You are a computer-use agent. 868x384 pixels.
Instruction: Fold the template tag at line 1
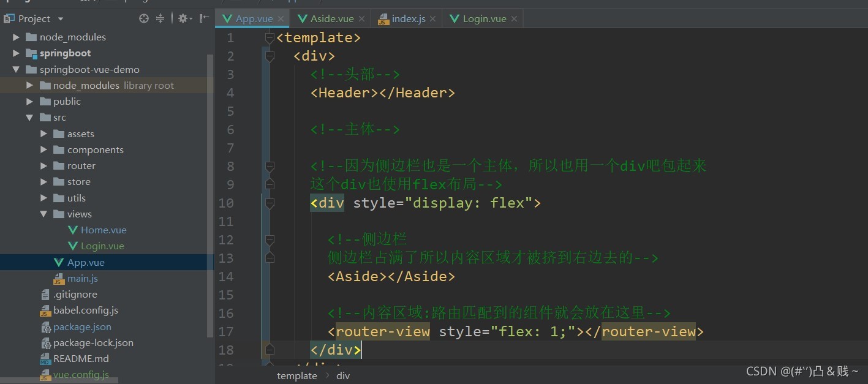point(269,38)
